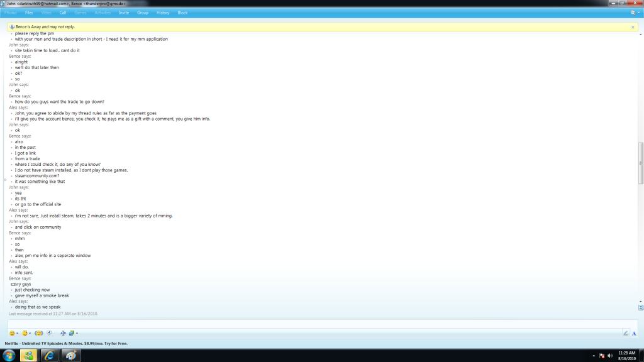Open the emoticon picker smiley
This screenshot has width=644, height=362.
point(12,333)
